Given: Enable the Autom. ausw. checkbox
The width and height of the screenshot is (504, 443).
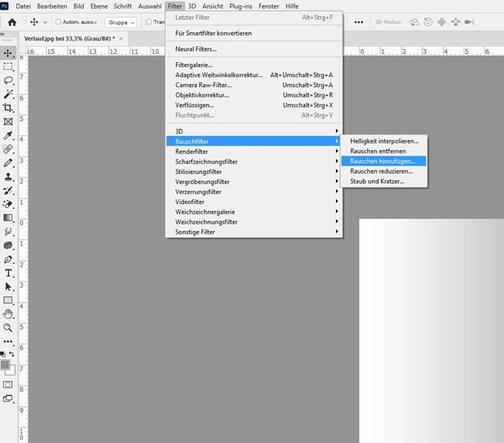Looking at the screenshot, I should [58, 22].
